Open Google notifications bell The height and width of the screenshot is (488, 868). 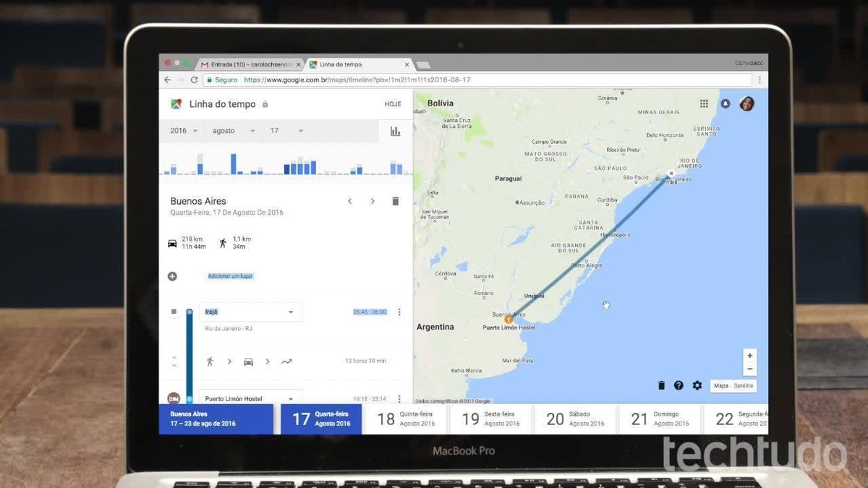click(726, 104)
